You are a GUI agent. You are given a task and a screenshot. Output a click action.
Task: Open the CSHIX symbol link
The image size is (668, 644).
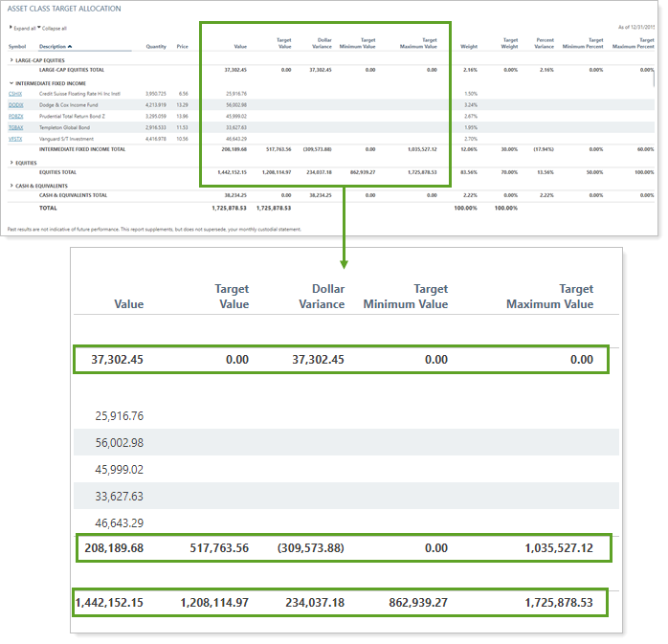click(x=15, y=94)
